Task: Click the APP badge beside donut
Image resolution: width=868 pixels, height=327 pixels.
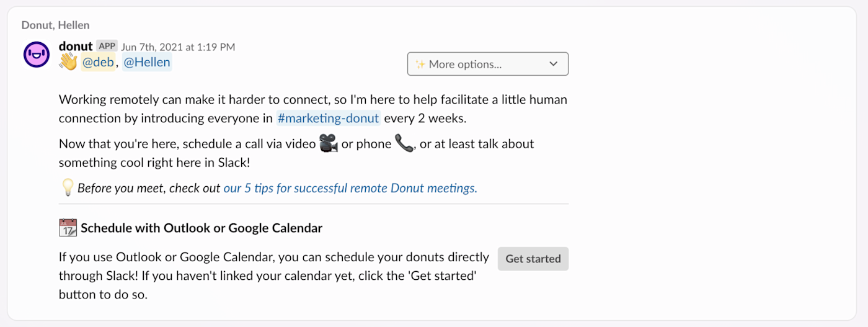Action: click(x=107, y=46)
